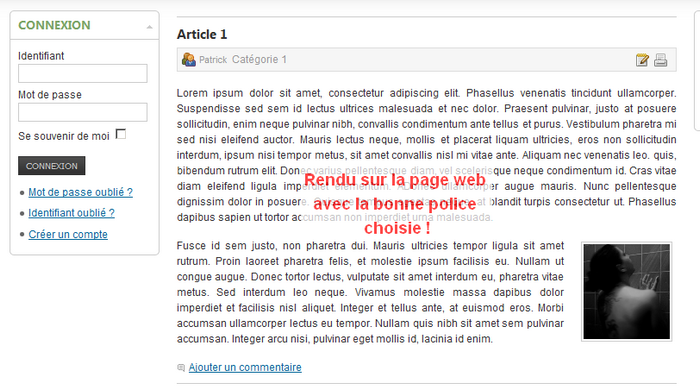Follow the Créer un compte link
The width and height of the screenshot is (700, 390).
coord(68,234)
